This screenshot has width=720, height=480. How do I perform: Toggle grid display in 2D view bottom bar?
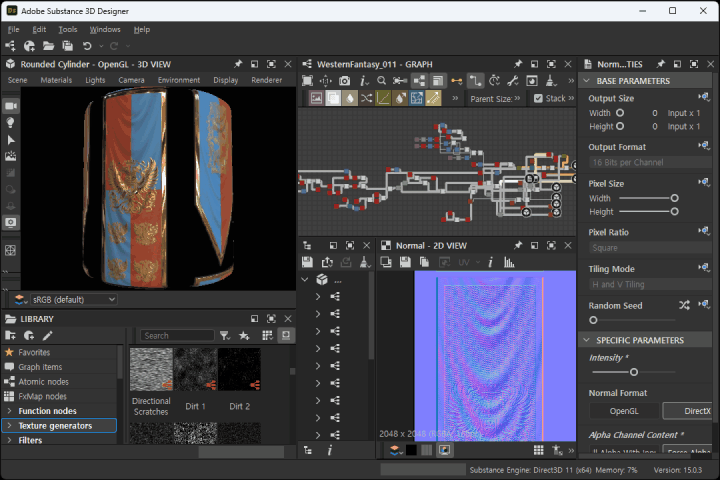coord(539,450)
